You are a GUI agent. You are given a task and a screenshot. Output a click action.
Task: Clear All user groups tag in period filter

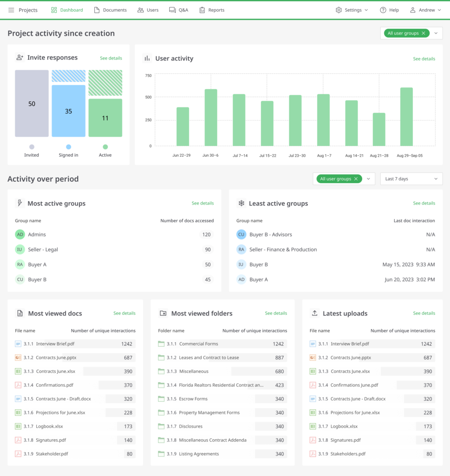356,179
